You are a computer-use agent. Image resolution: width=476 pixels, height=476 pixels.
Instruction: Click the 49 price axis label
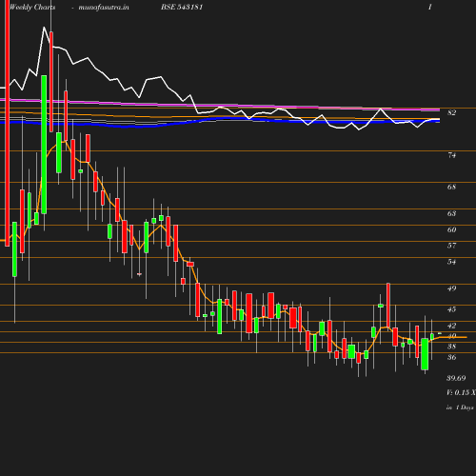click(451, 288)
